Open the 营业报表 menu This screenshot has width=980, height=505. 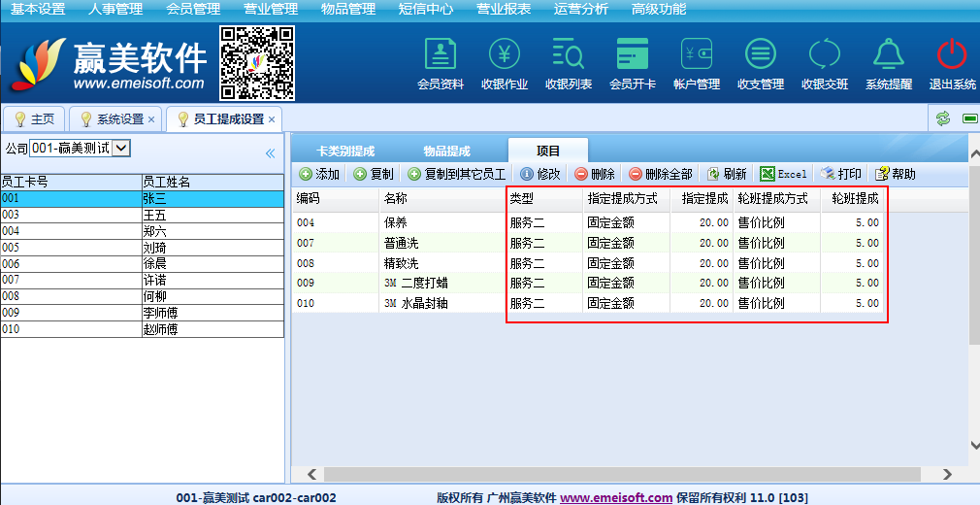point(504,10)
